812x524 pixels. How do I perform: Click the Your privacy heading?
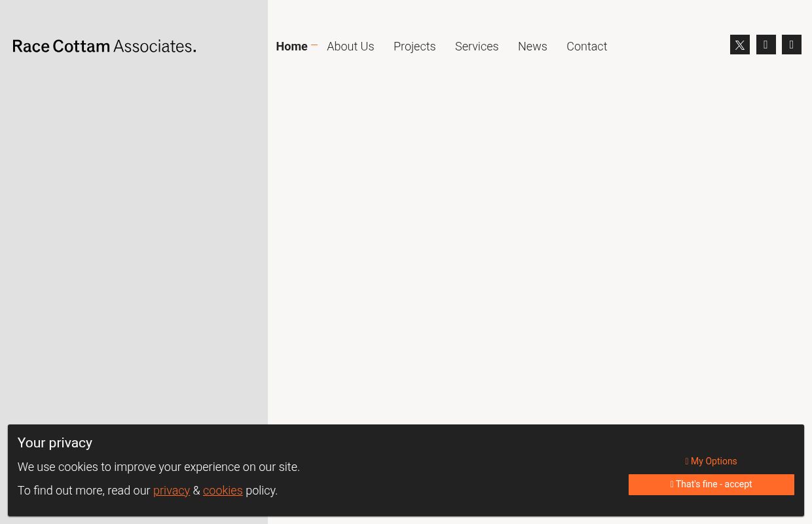click(x=55, y=443)
